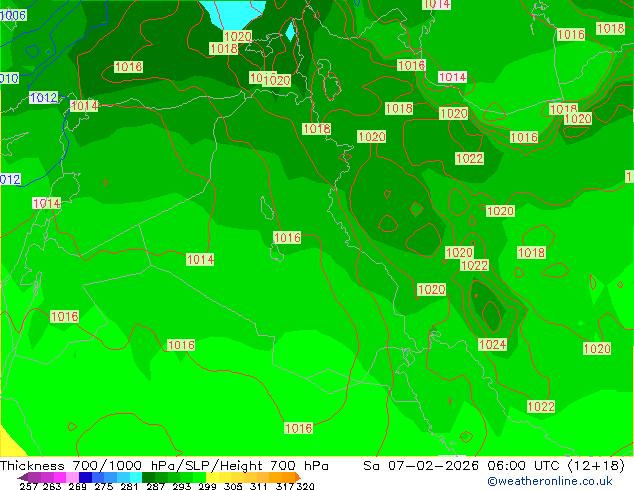
Task: Click the light pink legend swatch
Action: point(72,477)
